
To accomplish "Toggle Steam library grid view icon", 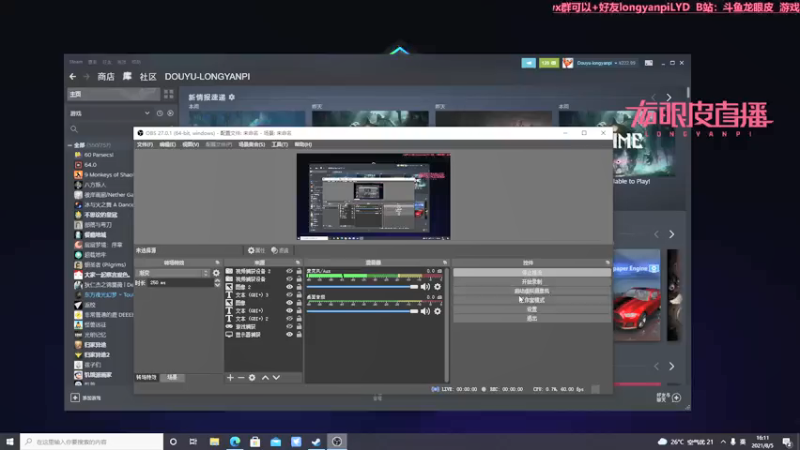I will click(x=168, y=94).
